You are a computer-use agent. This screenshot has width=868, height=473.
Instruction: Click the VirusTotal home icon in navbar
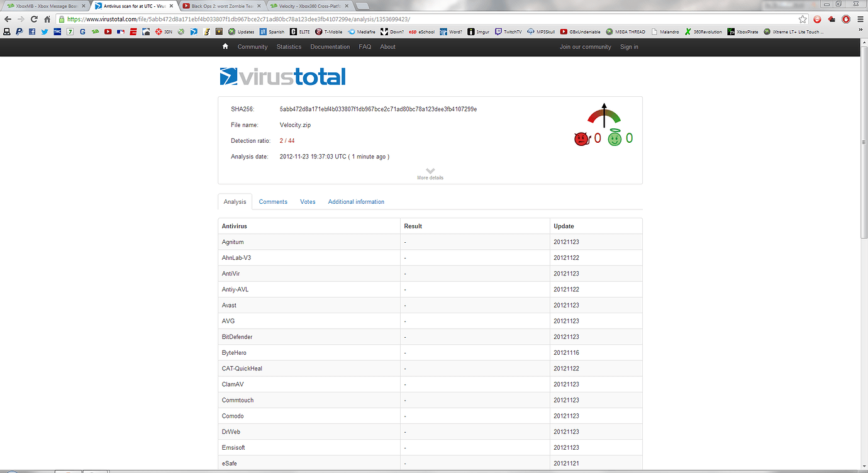pyautogui.click(x=225, y=47)
